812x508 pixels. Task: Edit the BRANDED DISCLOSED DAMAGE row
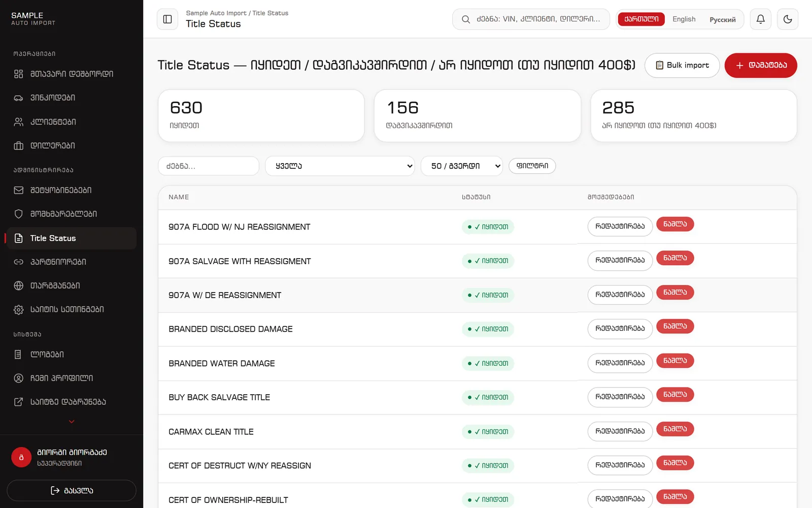tap(620, 329)
